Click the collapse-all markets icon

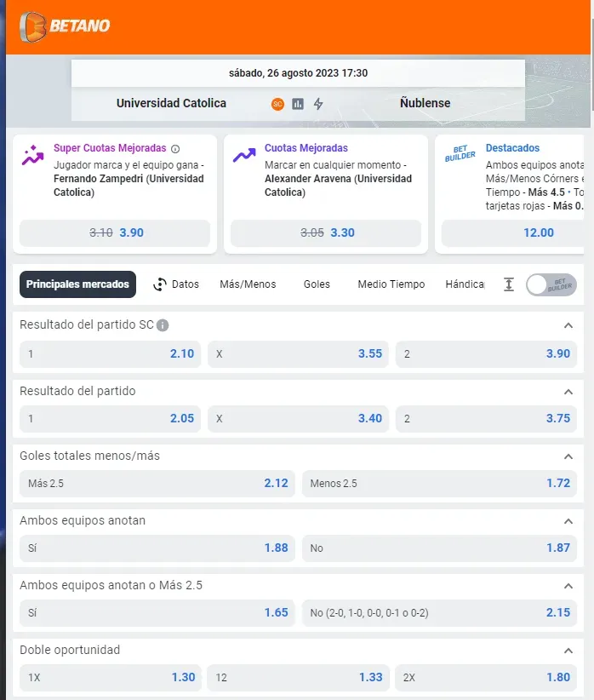tap(509, 284)
